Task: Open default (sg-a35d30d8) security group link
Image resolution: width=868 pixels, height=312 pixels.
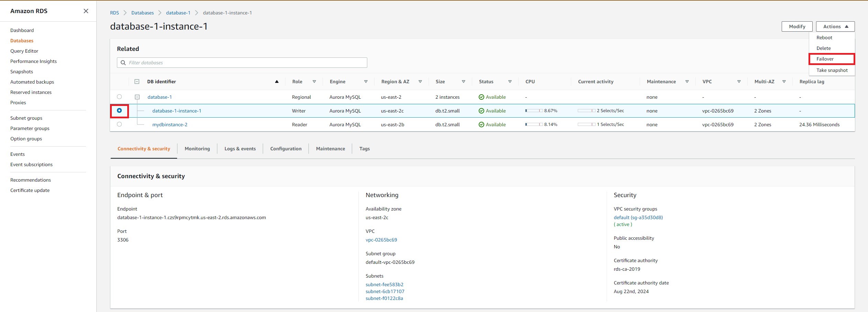Action: [x=638, y=217]
